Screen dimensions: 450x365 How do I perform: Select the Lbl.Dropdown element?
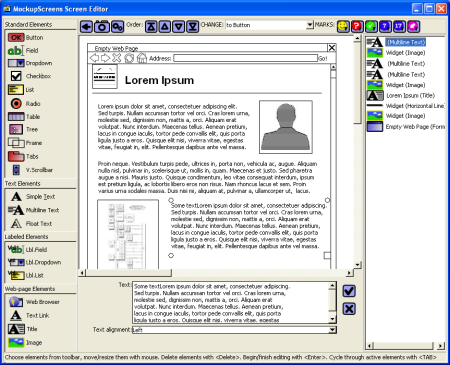pyautogui.click(x=34, y=262)
